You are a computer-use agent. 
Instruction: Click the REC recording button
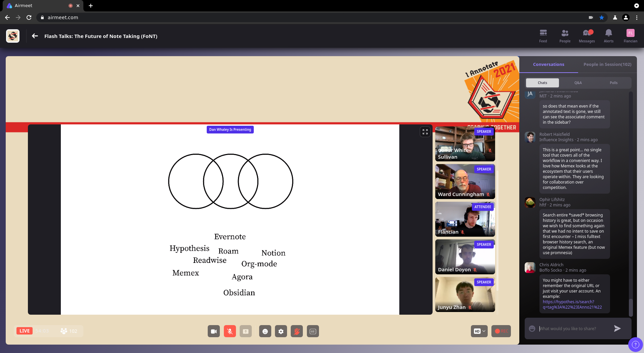[501, 331]
